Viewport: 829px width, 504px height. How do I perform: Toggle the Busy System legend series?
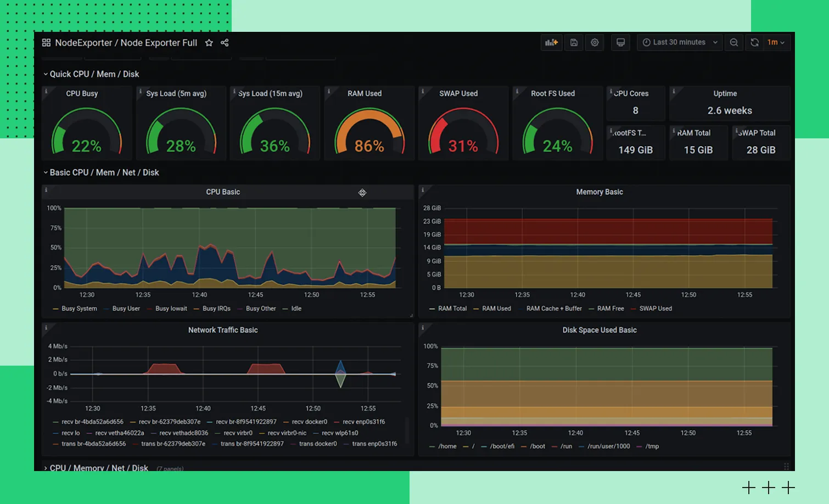(x=79, y=309)
